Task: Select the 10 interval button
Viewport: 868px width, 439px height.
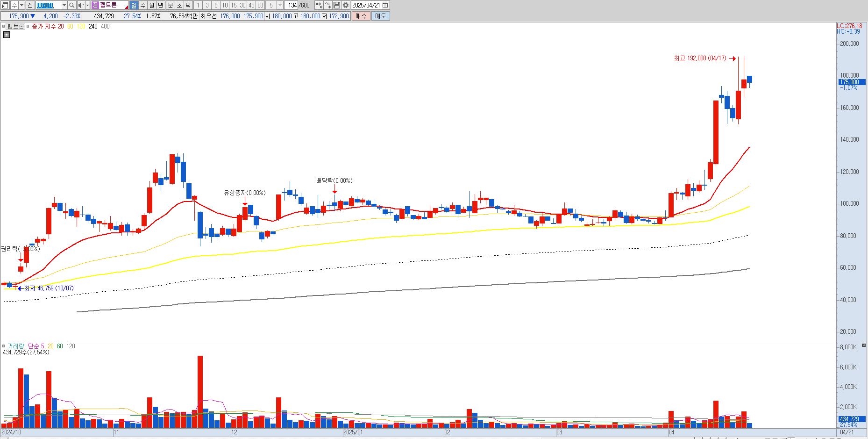Action: 225,5
